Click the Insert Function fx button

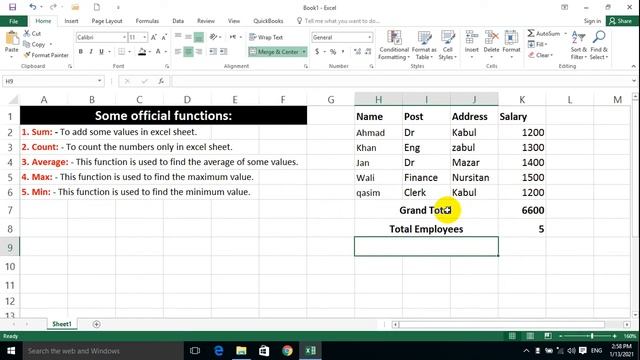[x=161, y=81]
